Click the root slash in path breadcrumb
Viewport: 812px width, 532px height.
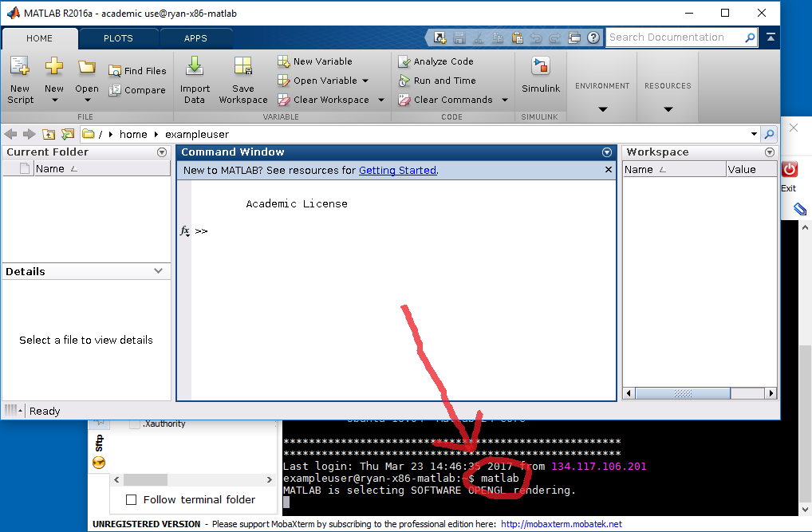pos(101,135)
